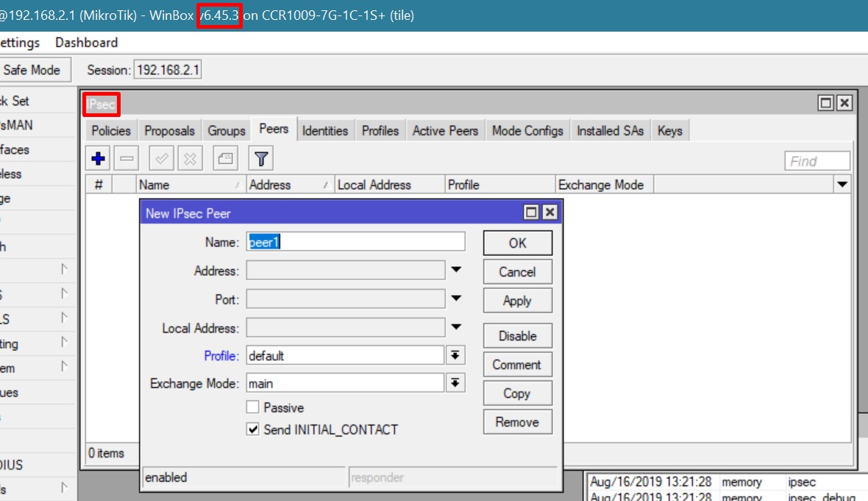Screen dimensions: 868x501
Task: Open the Dashboard menu
Action: point(86,42)
